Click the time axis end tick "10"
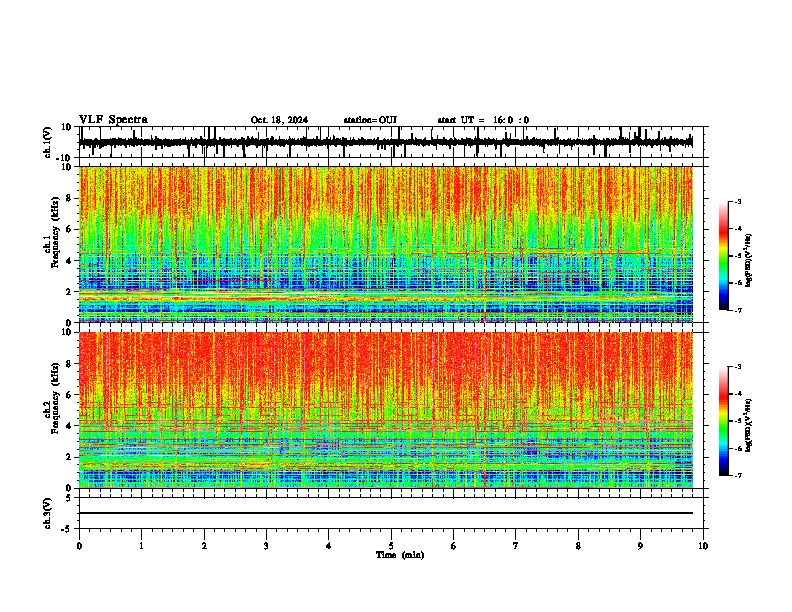The image size is (792, 612). pyautogui.click(x=703, y=546)
